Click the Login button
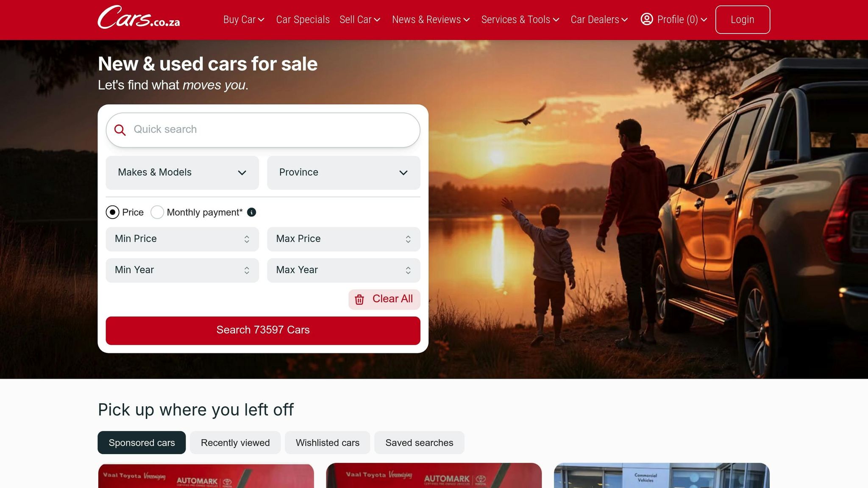The height and width of the screenshot is (488, 868). (x=743, y=19)
